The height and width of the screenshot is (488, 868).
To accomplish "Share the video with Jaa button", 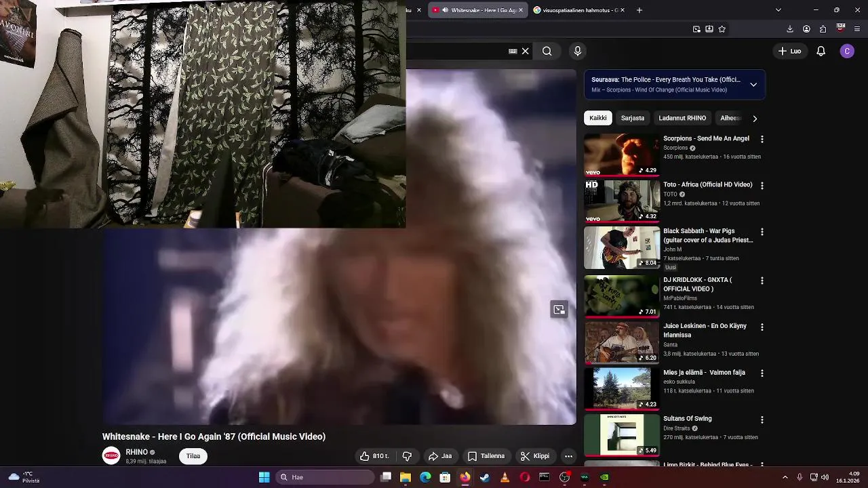I will (440, 456).
